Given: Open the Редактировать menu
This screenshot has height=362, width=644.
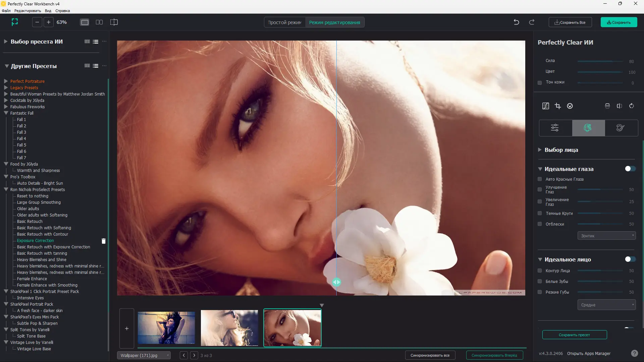Looking at the screenshot, I should click(28, 11).
